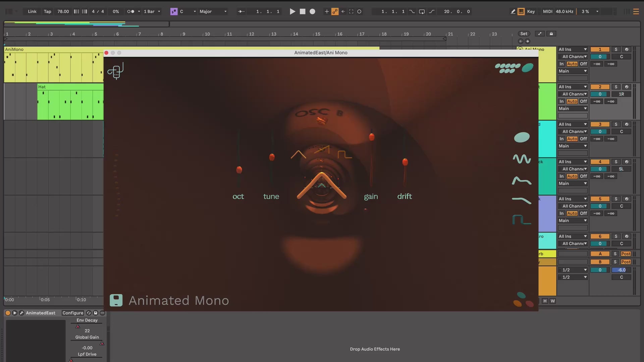The height and width of the screenshot is (362, 644).
Task: Open the Key mapping mode
Action: coord(531,11)
